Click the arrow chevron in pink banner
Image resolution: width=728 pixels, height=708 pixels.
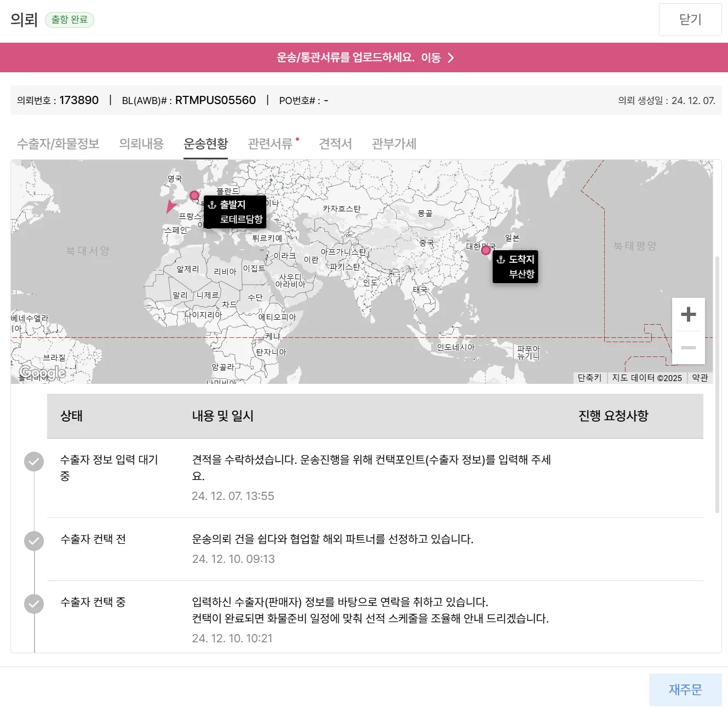451,58
